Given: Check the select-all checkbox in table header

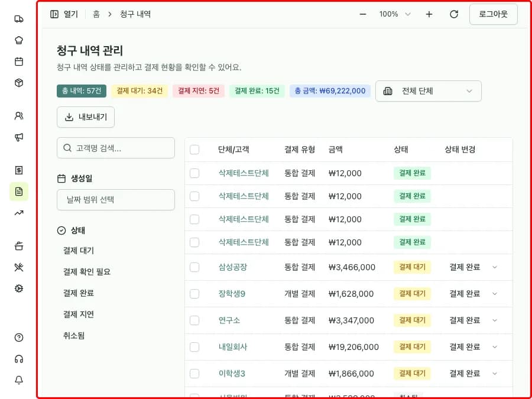Looking at the screenshot, I should pyautogui.click(x=195, y=150).
